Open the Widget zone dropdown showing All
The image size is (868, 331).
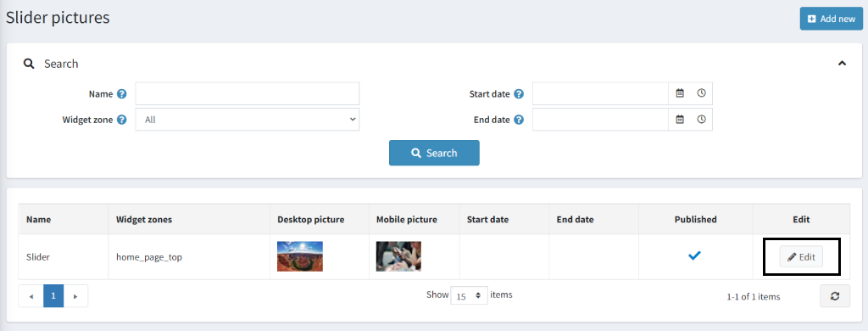click(248, 119)
